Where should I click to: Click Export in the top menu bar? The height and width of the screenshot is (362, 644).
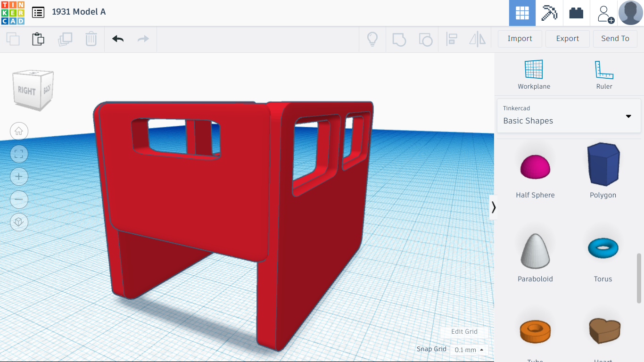567,39
